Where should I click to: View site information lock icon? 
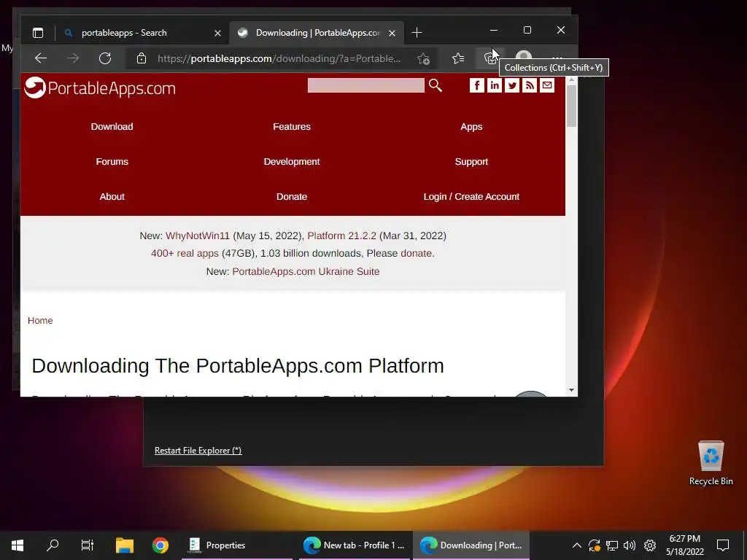click(142, 58)
